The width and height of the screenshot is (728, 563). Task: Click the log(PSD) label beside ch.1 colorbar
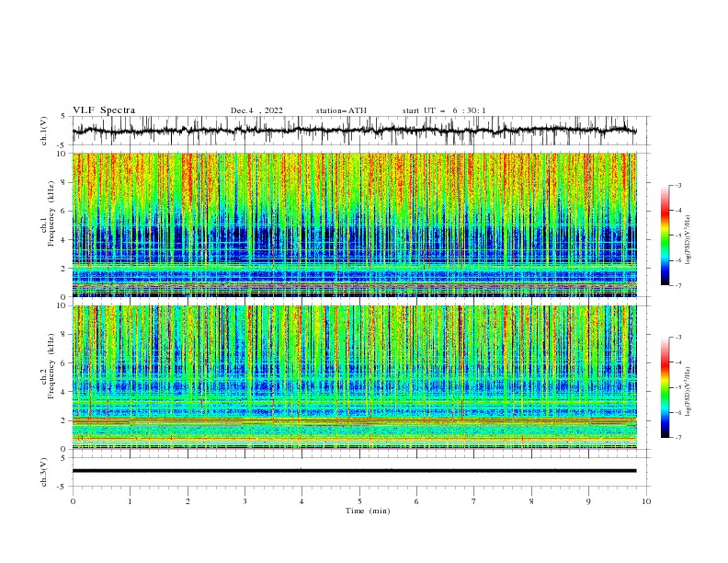[x=688, y=240]
